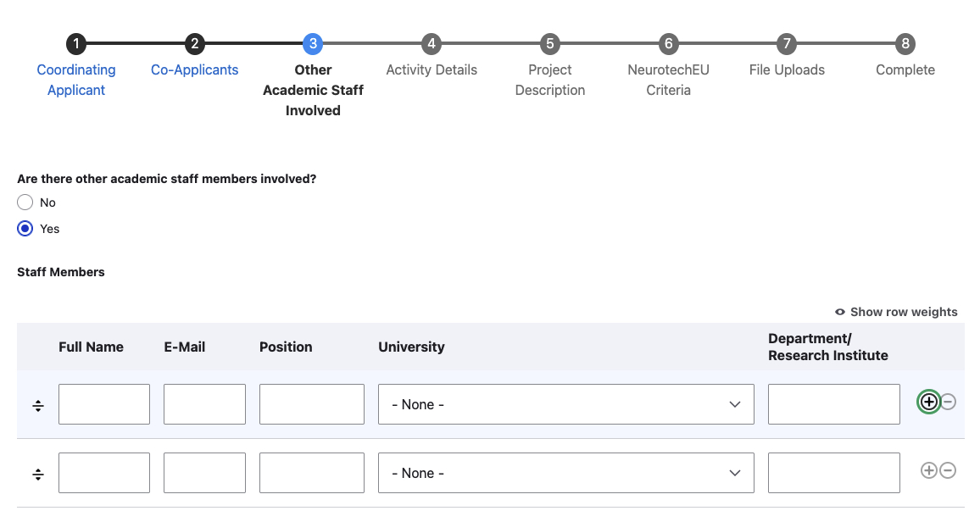Open the Coordinating Applicant step link
980x522 pixels.
pyautogui.click(x=76, y=80)
